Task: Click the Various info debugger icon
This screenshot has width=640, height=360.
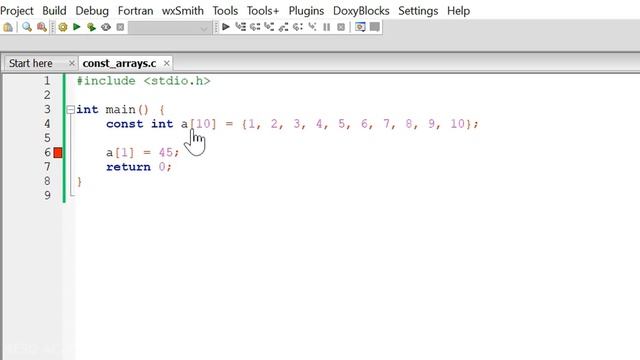Action: click(375, 27)
